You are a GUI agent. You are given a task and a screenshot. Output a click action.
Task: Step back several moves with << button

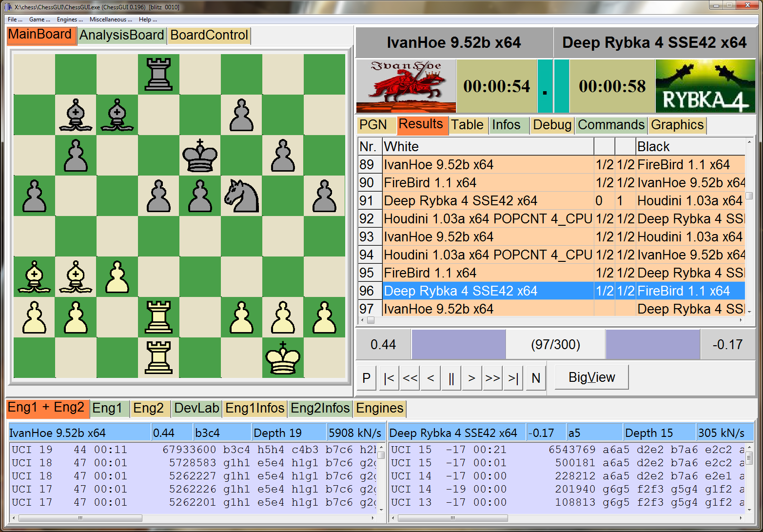coord(410,378)
